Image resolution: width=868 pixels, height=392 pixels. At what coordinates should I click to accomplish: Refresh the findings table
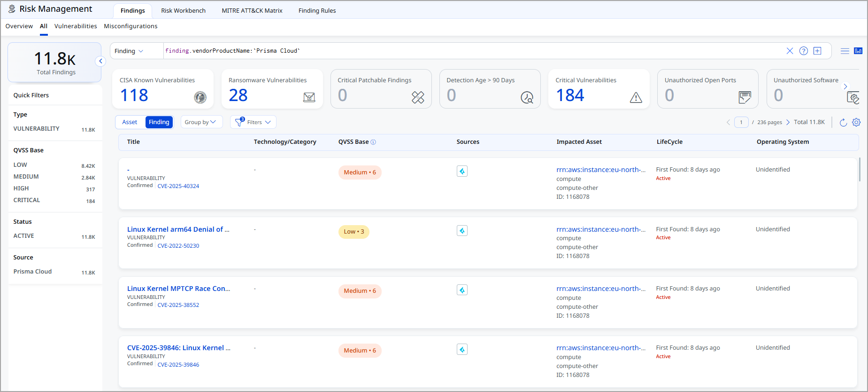click(843, 122)
